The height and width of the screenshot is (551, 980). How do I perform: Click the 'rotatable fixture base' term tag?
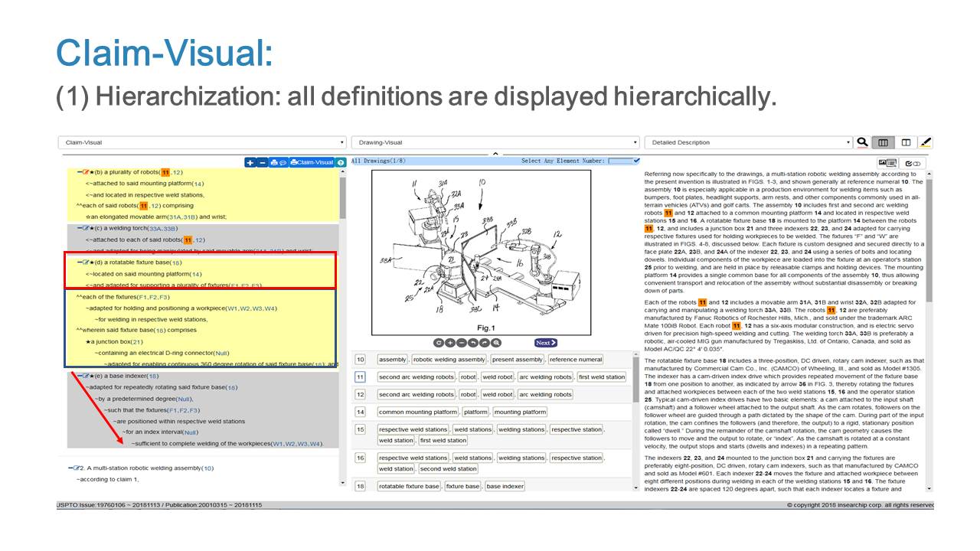409,486
